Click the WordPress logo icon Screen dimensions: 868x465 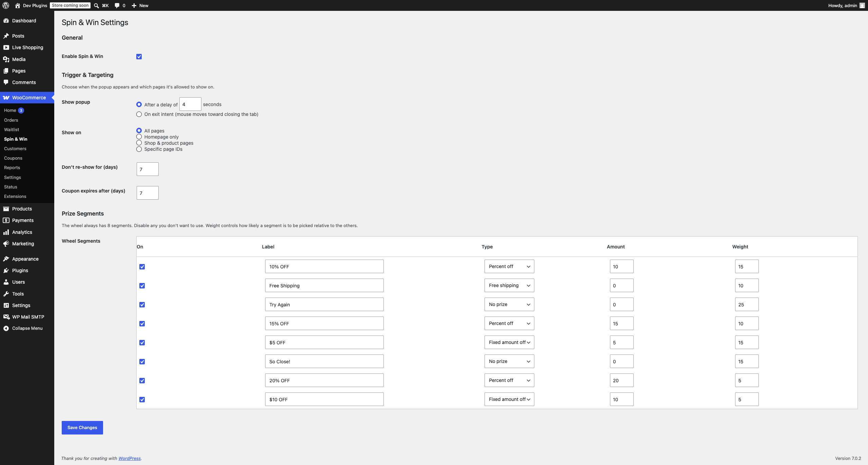pyautogui.click(x=6, y=5)
